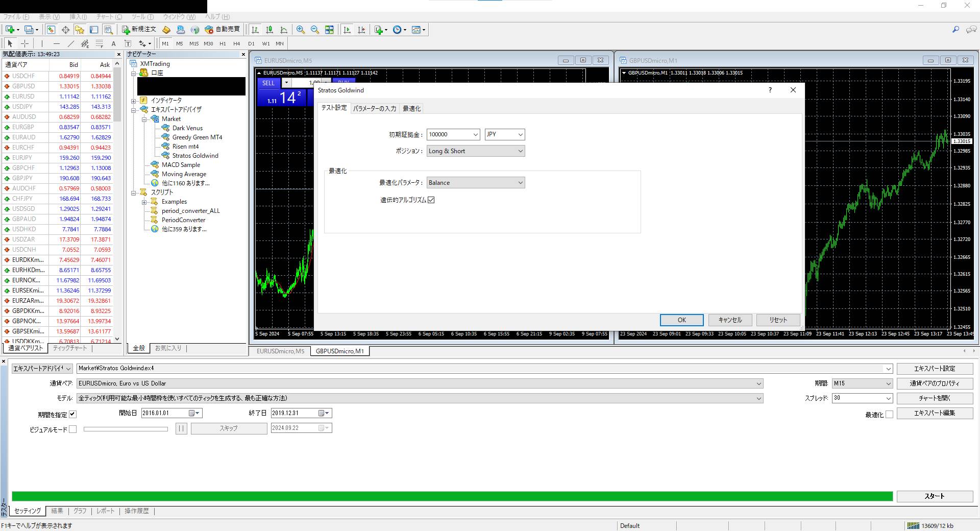
Task: Select the trendline drawing tool
Action: [70, 43]
